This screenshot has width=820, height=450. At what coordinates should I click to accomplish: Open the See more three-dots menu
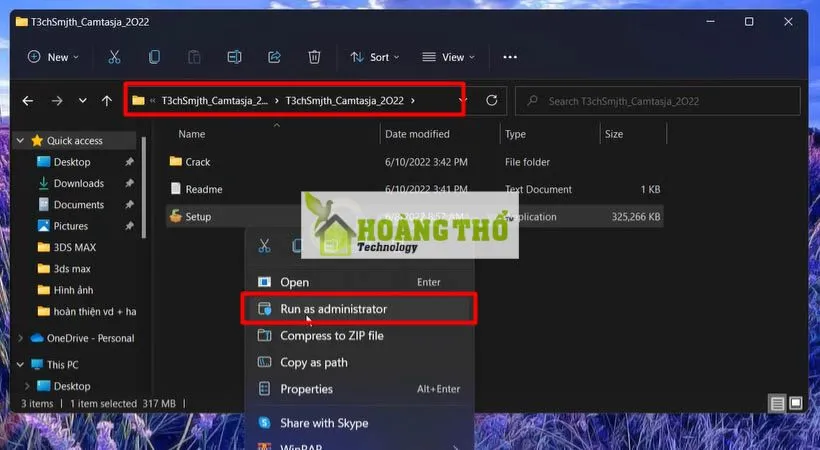click(x=510, y=57)
